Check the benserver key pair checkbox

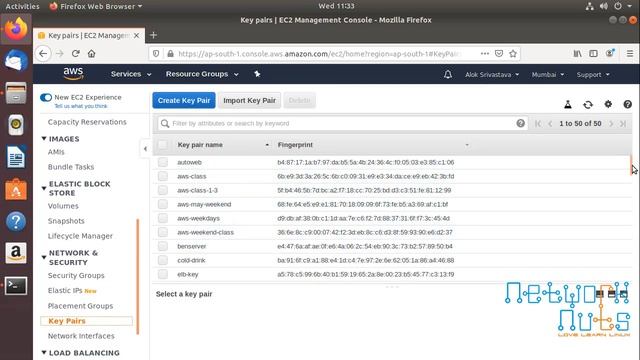163,246
